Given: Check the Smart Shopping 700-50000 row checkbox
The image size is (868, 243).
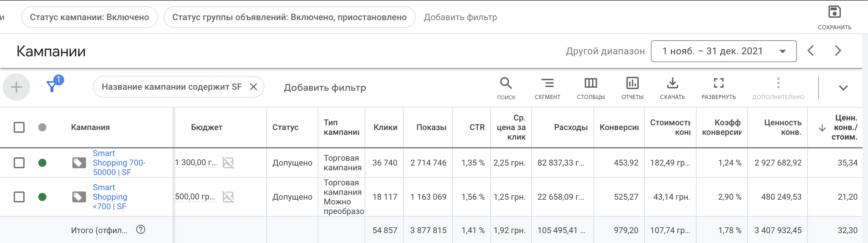Looking at the screenshot, I should pos(19,163).
